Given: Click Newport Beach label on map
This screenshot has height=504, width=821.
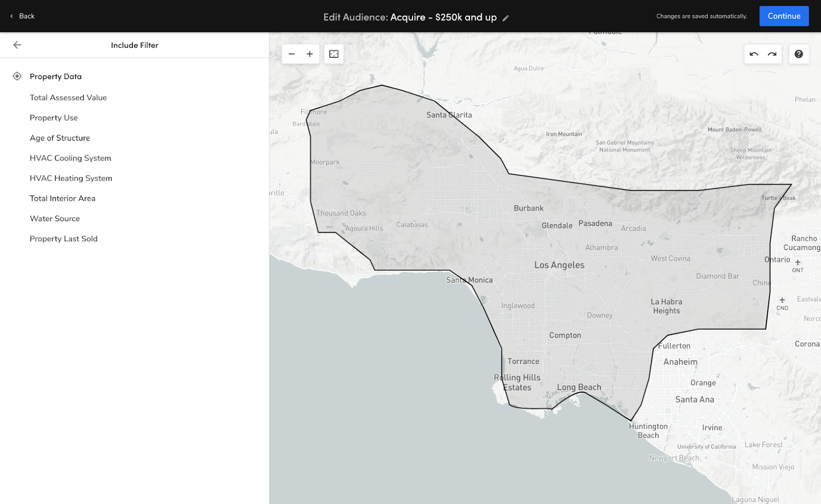Looking at the screenshot, I should click(674, 458).
